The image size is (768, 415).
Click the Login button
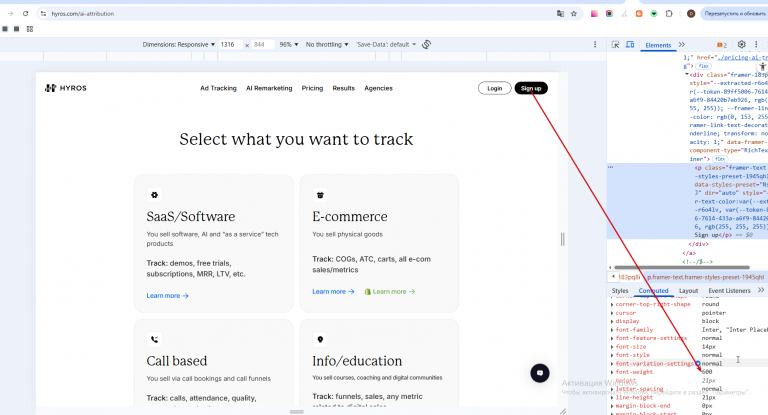coord(495,88)
